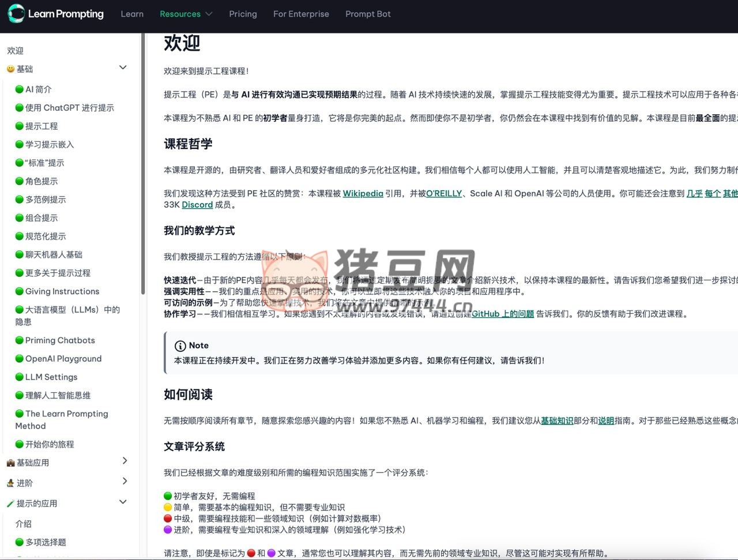738x560 pixels.
Task: Click the GitHub 上的问题 link
Action: click(502, 314)
